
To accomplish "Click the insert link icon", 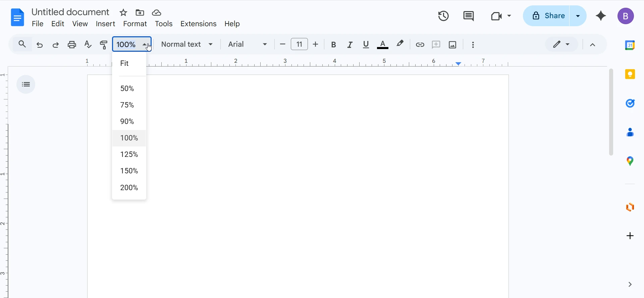I will [x=420, y=45].
